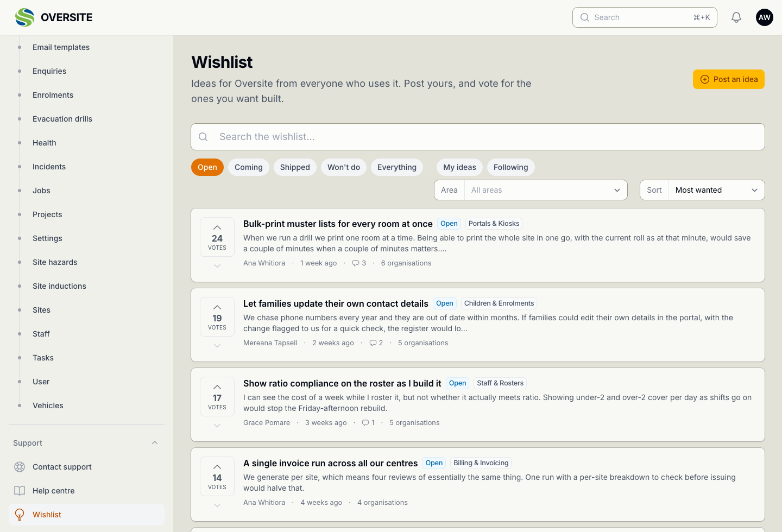Open Bulk-print muster lists idea title
Screen dimensions: 782x532
[338, 224]
